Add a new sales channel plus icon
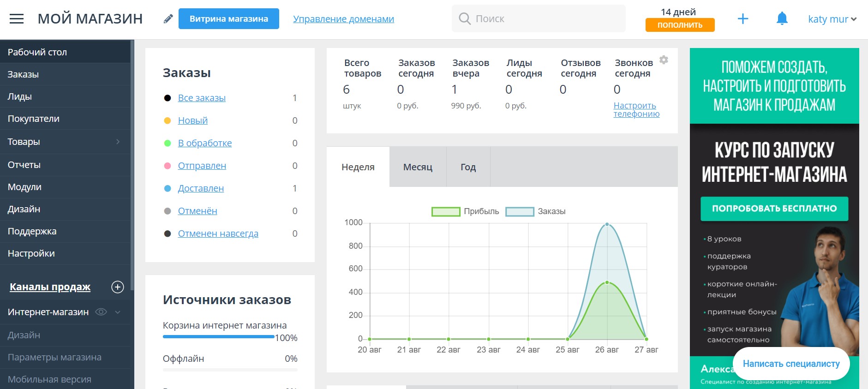This screenshot has width=868, height=389. pos(118,287)
